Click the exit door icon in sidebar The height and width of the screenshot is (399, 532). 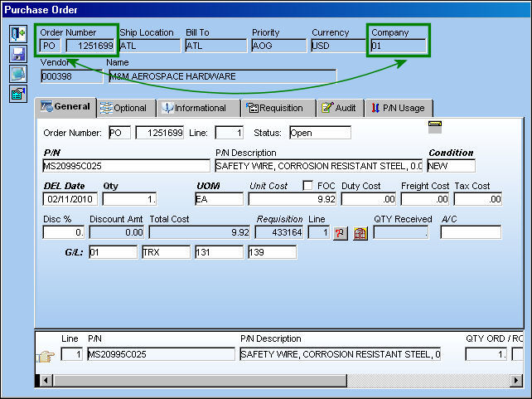18,34
